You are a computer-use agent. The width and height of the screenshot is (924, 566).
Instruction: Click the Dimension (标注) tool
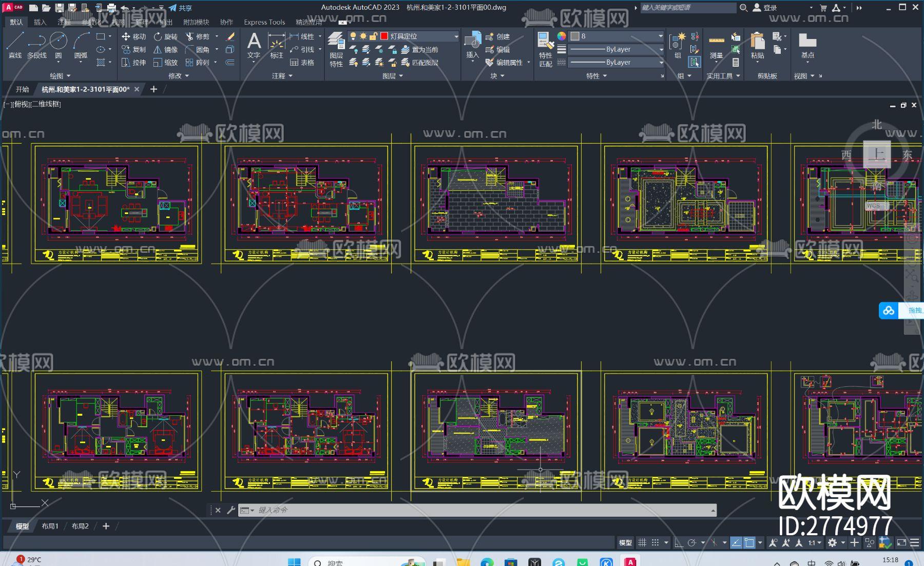(x=276, y=45)
